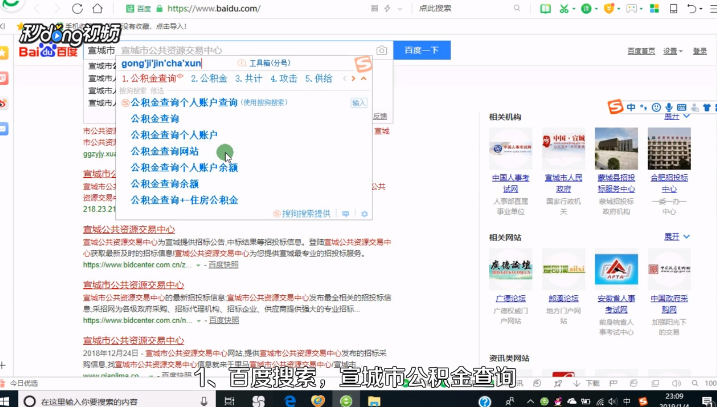Screen dimensions: 717x407
Task: Open 百度首页 link at top right
Action: click(x=641, y=51)
